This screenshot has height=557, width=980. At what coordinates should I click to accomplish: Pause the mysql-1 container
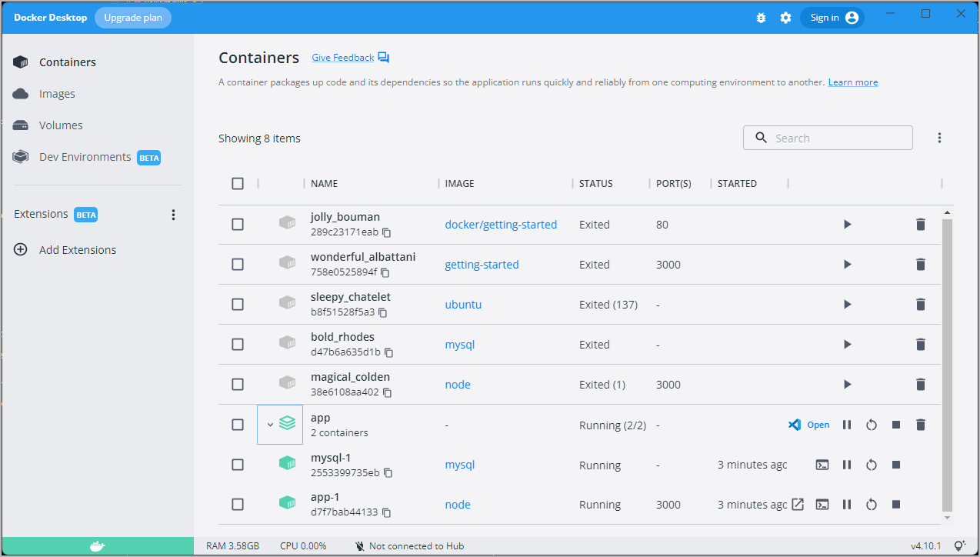(847, 465)
